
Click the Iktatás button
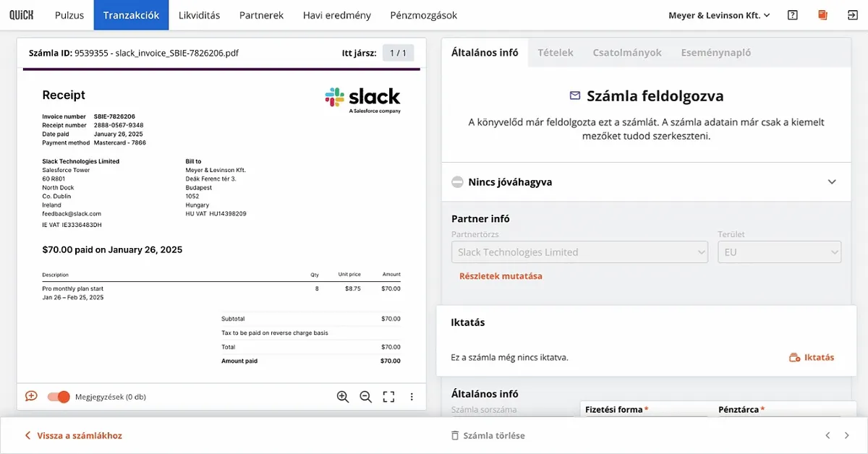click(812, 357)
